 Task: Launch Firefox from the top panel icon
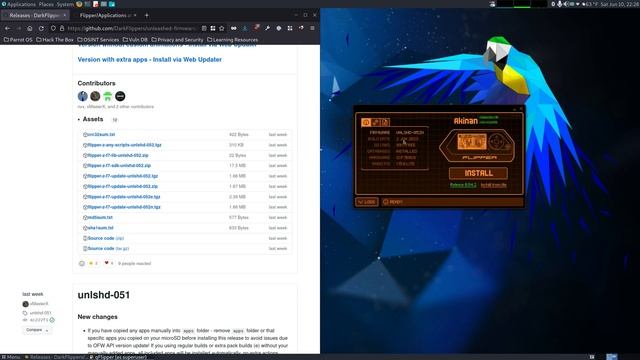[x=79, y=4]
